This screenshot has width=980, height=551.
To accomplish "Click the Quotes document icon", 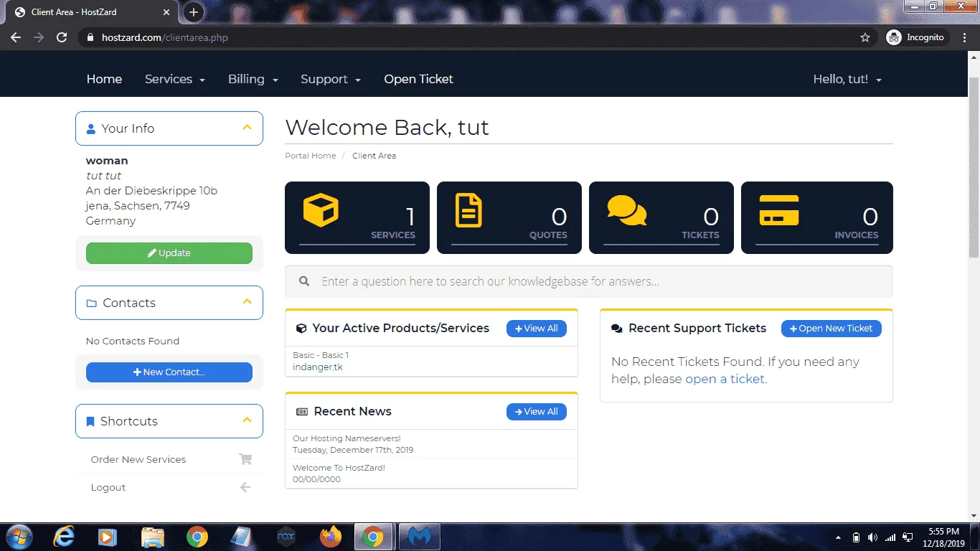I will [x=468, y=211].
